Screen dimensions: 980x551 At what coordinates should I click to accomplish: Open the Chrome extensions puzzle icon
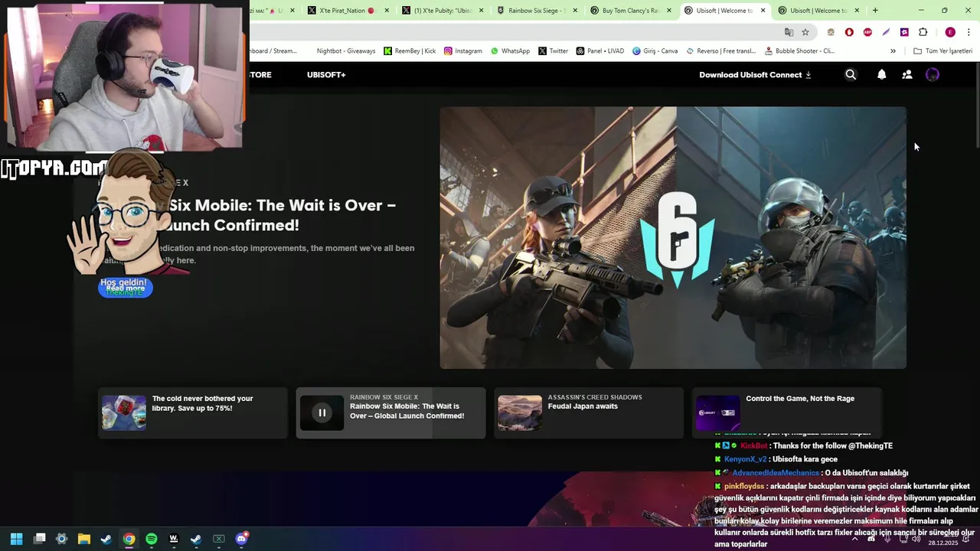923,32
